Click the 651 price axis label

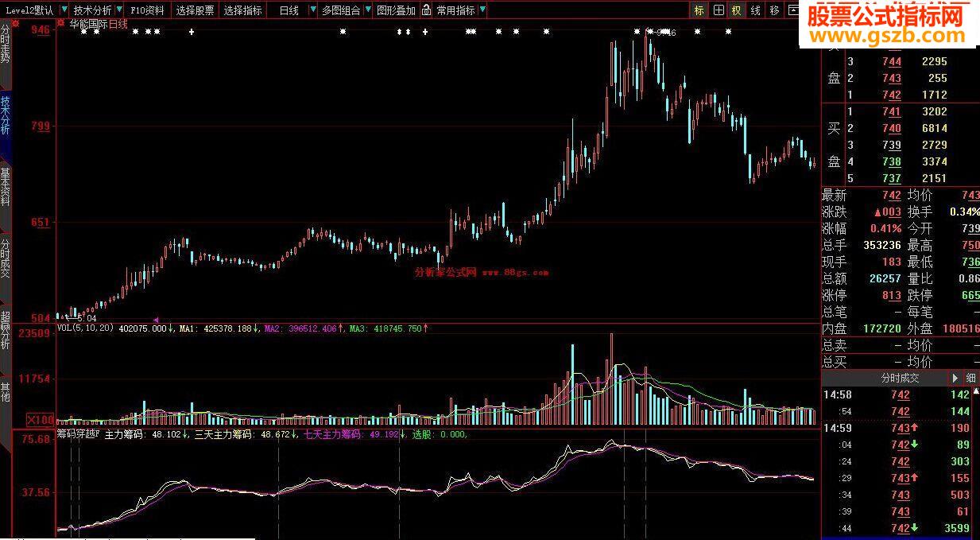(x=41, y=223)
